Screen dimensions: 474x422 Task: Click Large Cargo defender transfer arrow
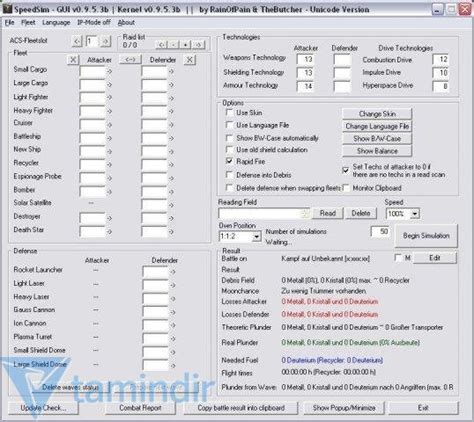tap(171, 85)
